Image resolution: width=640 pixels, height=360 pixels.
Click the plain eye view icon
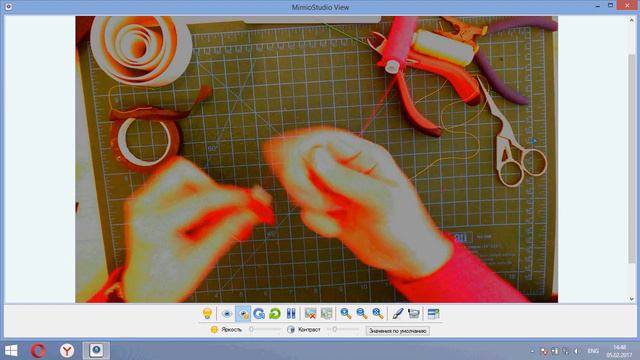(x=227, y=313)
